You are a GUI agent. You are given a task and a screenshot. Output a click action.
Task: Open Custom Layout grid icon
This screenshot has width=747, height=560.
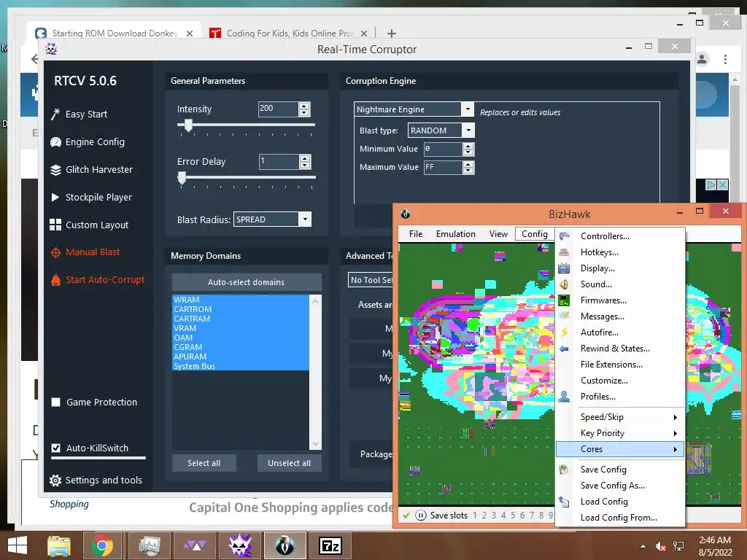coord(55,225)
